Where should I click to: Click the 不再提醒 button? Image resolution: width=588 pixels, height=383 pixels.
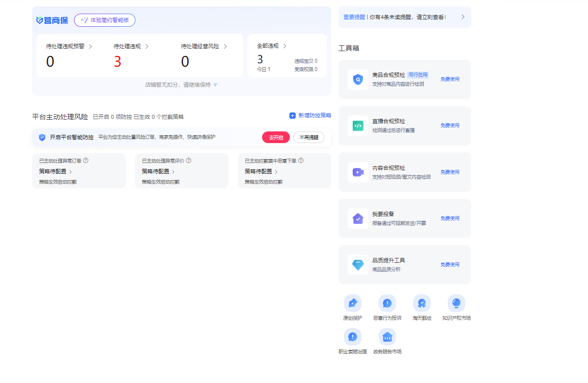(308, 137)
